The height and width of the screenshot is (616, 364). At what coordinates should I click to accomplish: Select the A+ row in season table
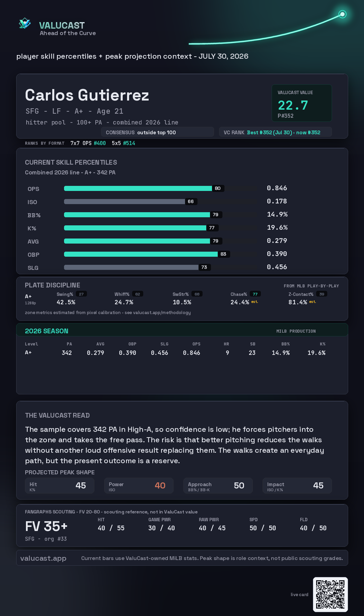175,353
